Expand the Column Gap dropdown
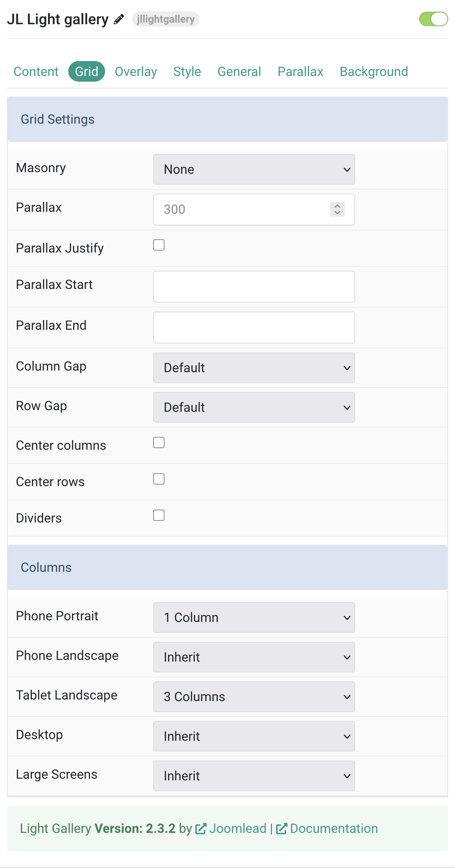 254,368
